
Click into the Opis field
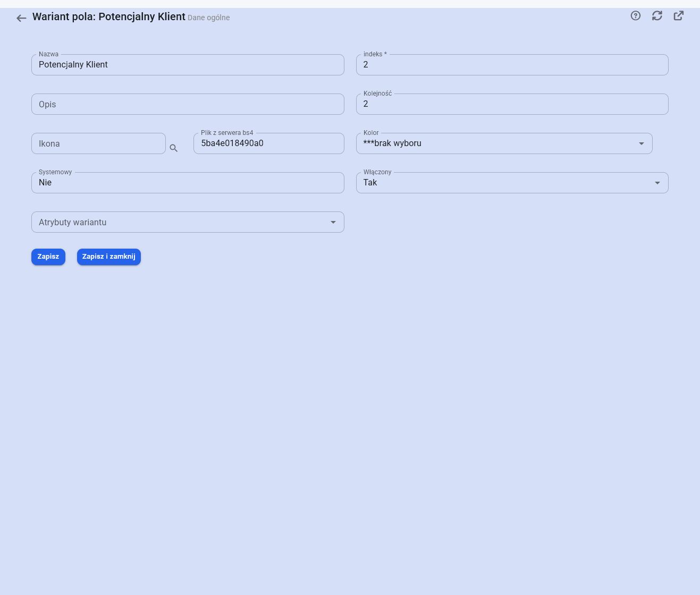click(x=188, y=104)
